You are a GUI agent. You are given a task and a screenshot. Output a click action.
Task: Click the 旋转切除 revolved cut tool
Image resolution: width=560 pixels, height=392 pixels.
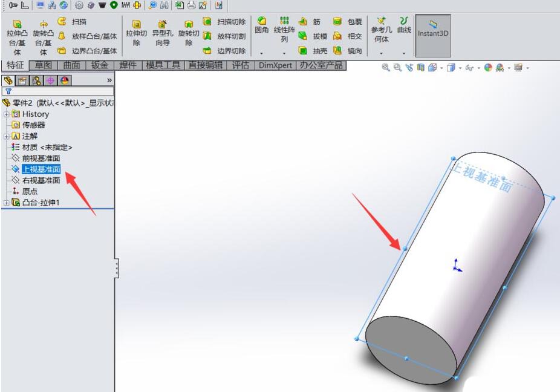pyautogui.click(x=189, y=33)
